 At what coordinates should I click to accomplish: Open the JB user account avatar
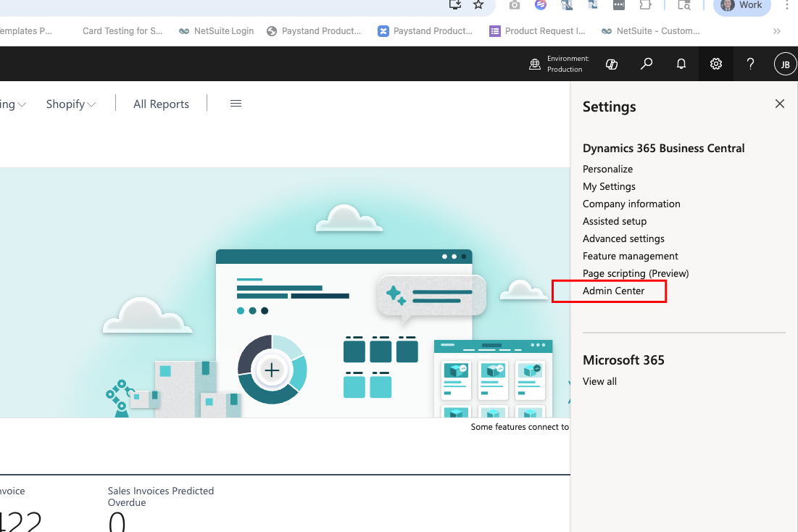click(785, 65)
